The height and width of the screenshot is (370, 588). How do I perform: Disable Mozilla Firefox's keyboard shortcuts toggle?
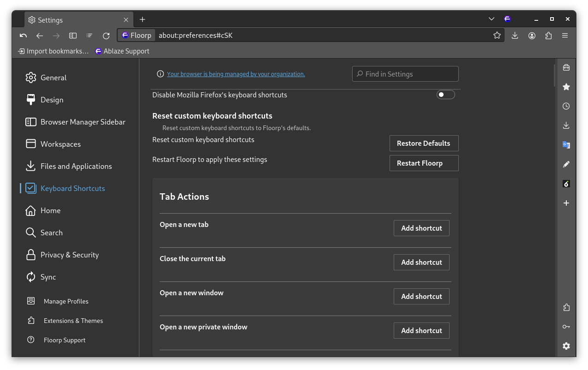[445, 94]
